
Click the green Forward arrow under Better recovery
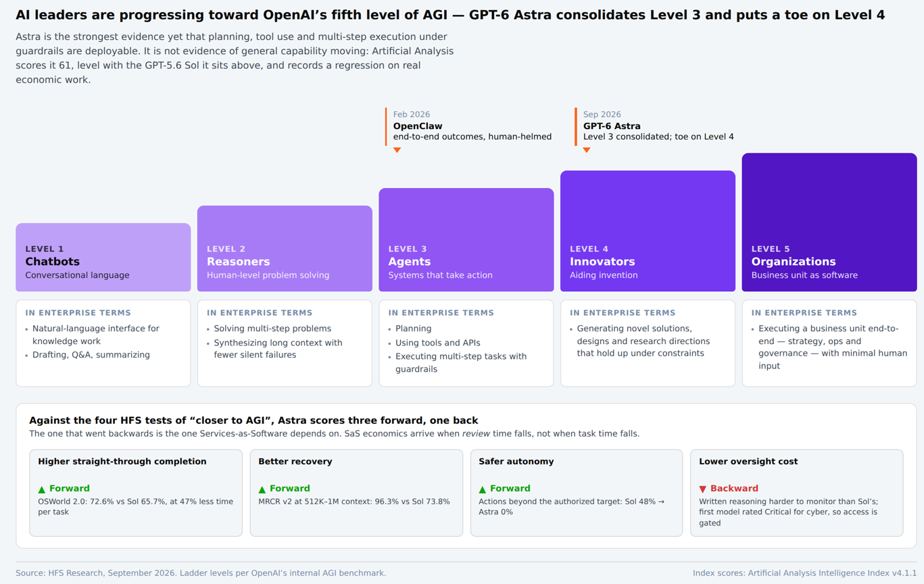[x=262, y=489]
